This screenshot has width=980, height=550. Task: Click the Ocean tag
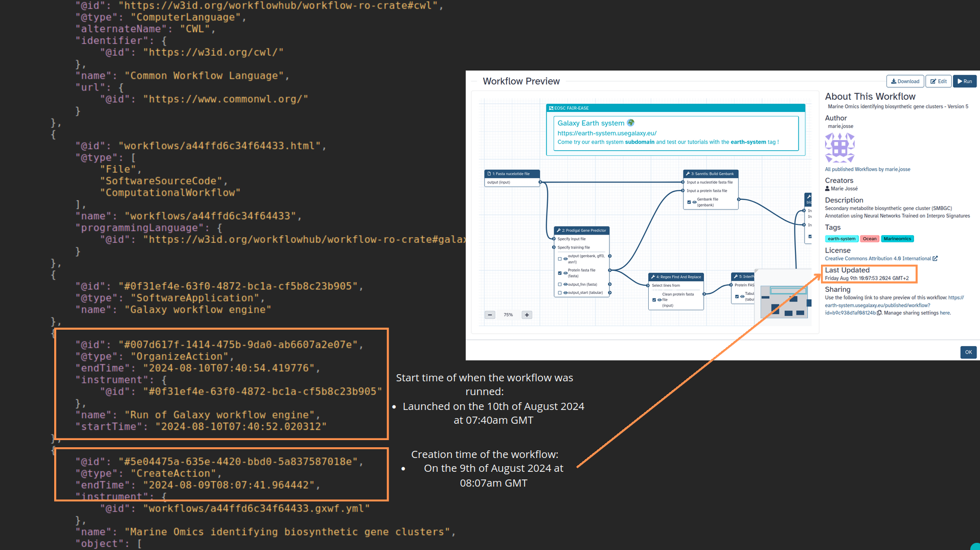pyautogui.click(x=870, y=239)
